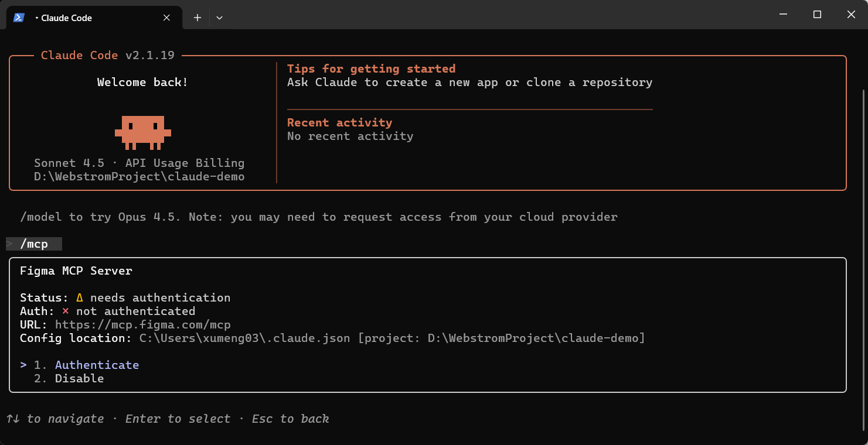868x445 pixels.
Task: Click the "Ask Claude to create a new app" tip
Action: tap(469, 82)
